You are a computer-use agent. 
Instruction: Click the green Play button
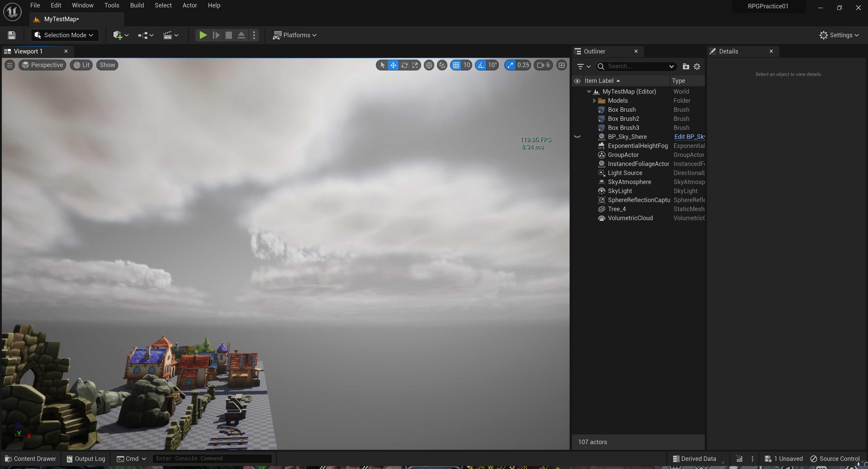coord(203,35)
